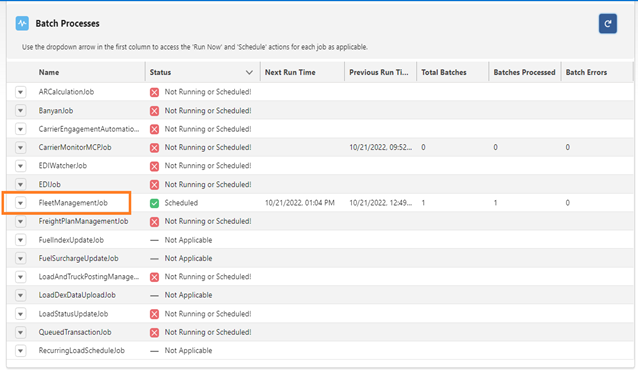Screen dimensions: 638x373
Task: Select the FleetManagementJob name cell
Action: tap(73, 203)
